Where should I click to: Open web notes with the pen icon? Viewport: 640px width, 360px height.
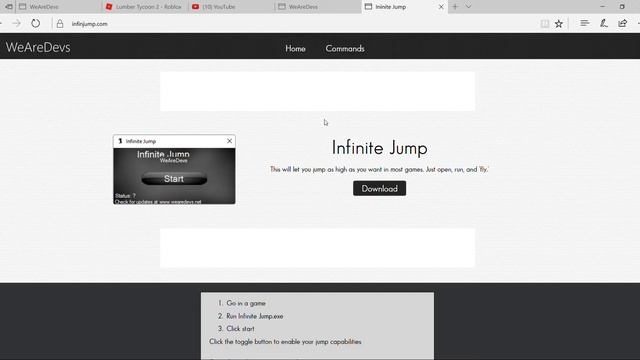(604, 23)
